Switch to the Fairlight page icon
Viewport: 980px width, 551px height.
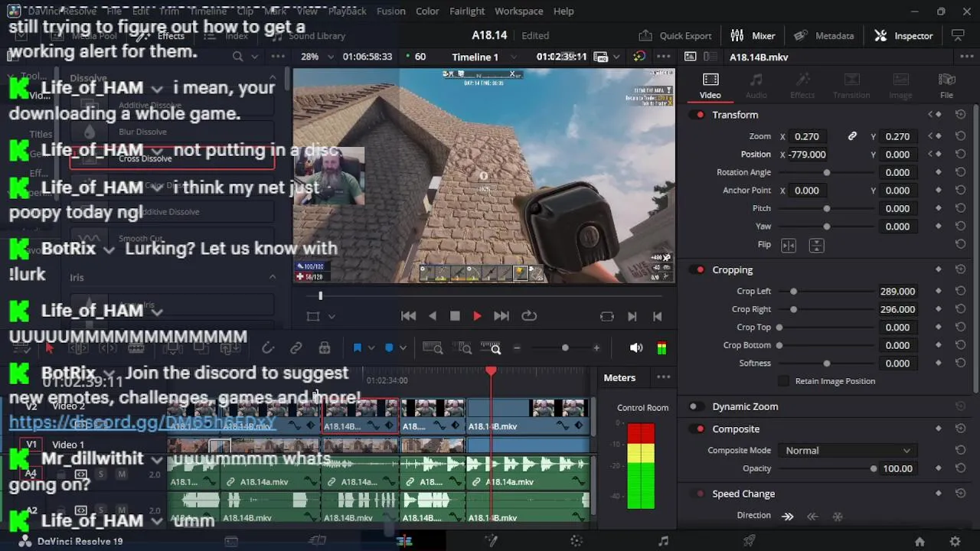point(663,541)
